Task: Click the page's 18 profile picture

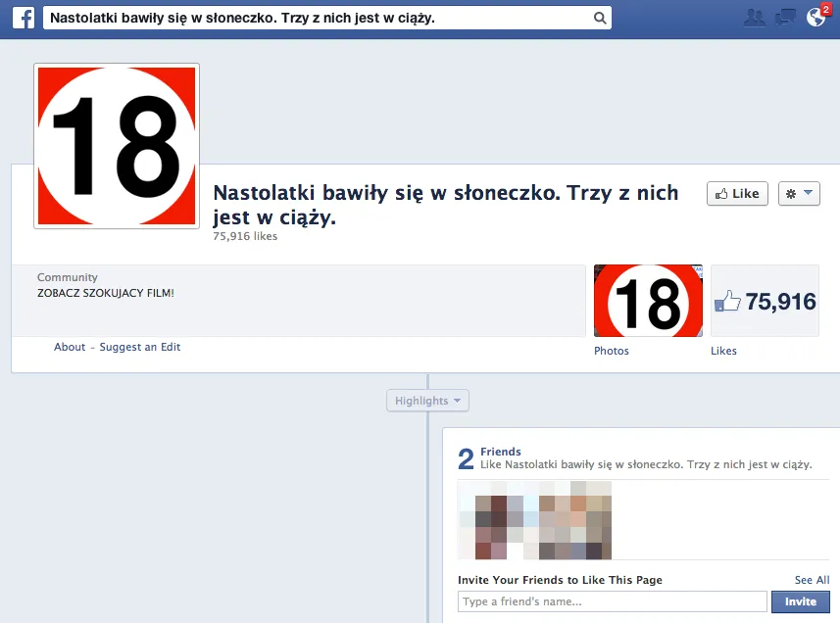Action: [x=116, y=144]
